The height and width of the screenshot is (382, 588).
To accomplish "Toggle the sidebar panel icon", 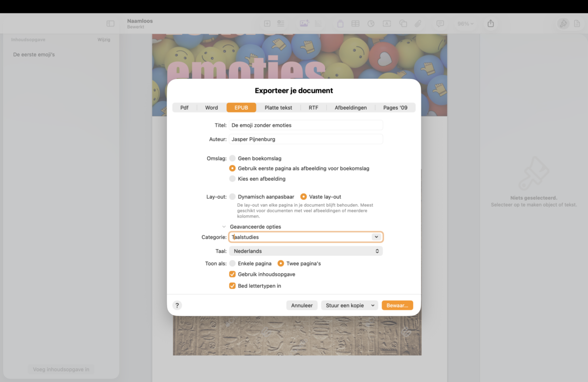I will 110,24.
